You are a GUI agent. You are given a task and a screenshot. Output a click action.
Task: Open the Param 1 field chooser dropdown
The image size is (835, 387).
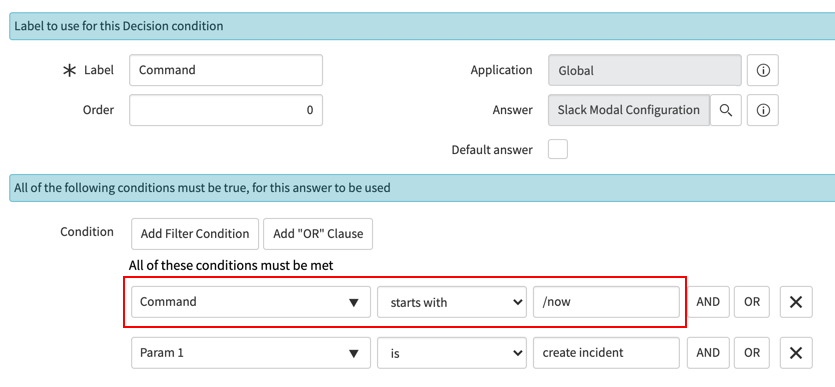point(251,352)
